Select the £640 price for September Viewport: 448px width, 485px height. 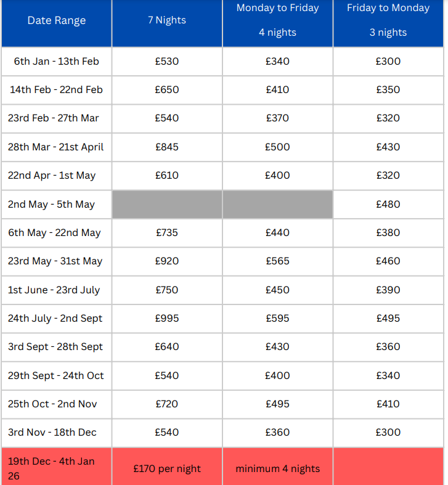point(167,347)
